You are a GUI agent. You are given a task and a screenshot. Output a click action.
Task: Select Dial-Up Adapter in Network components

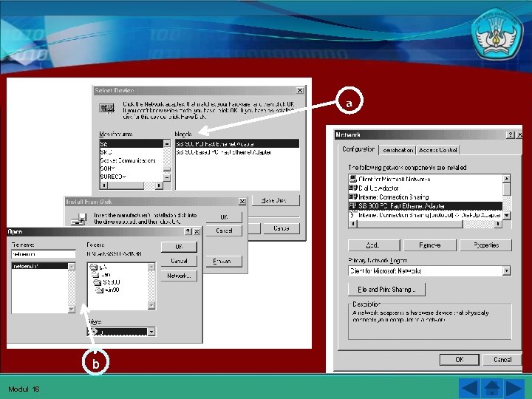426,188
